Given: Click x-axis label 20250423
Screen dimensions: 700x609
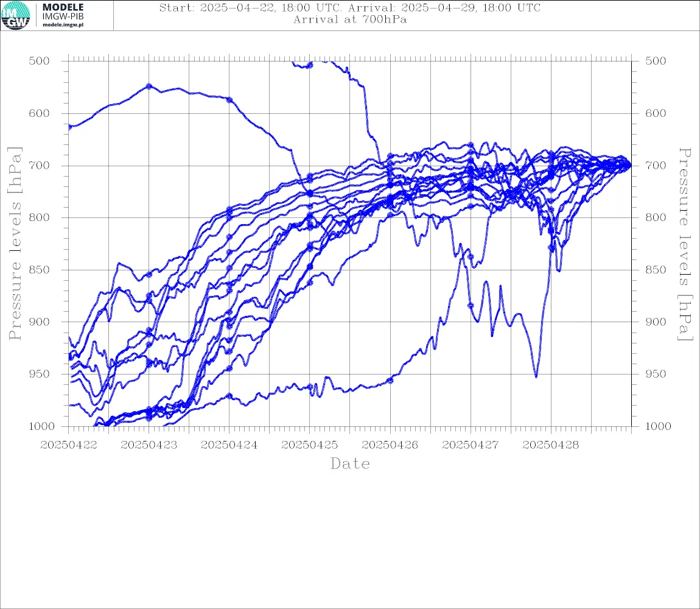Looking at the screenshot, I should pos(149,445).
